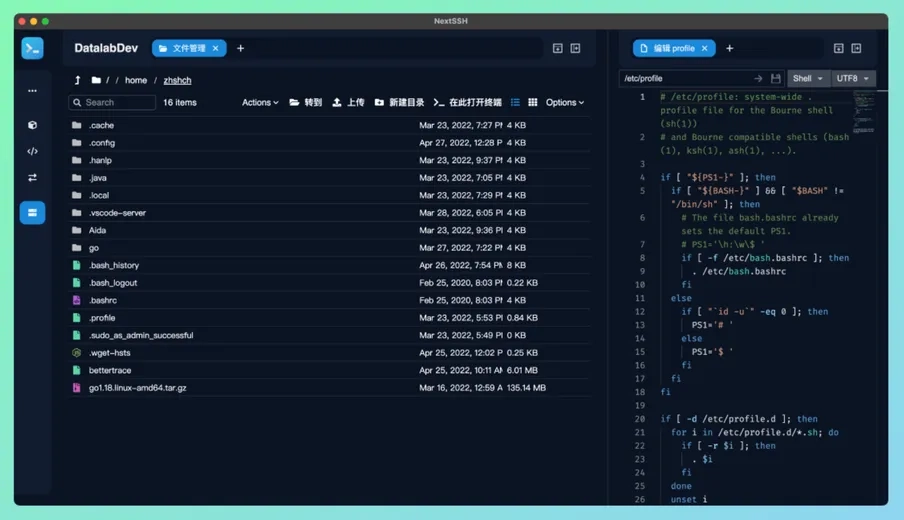Click the .bashrc file icon
Viewport: 904px width, 520px height.
77,300
